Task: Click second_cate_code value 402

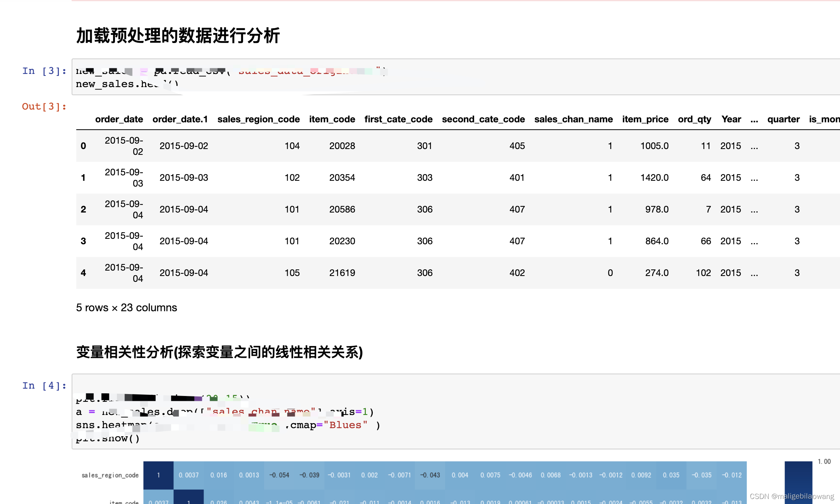Action: (517, 273)
